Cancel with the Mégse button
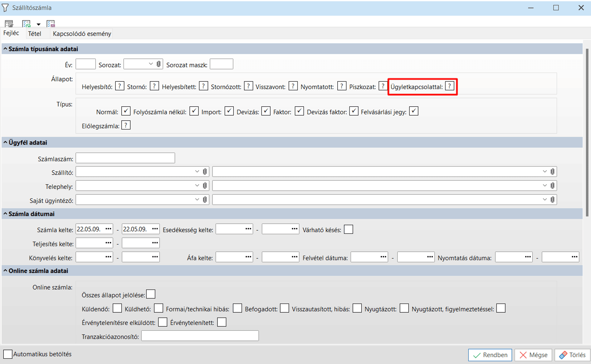Viewport: 591px width, 364px height. 534,355
